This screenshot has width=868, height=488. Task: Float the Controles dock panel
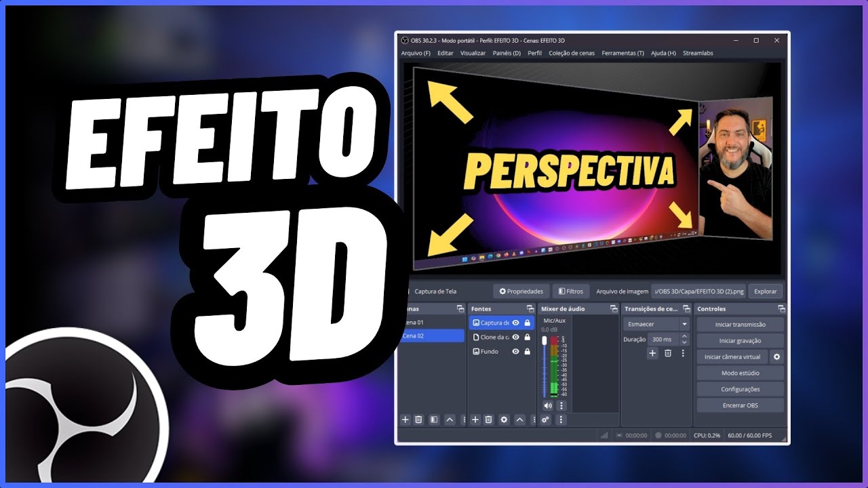(781, 309)
